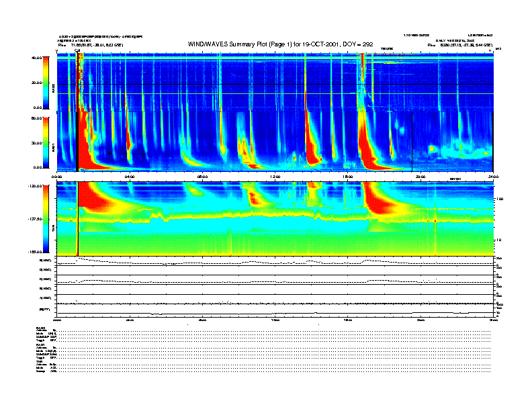Click the 20.00 label on RAD2 scale
The height and width of the screenshot is (411, 532).
[36, 83]
